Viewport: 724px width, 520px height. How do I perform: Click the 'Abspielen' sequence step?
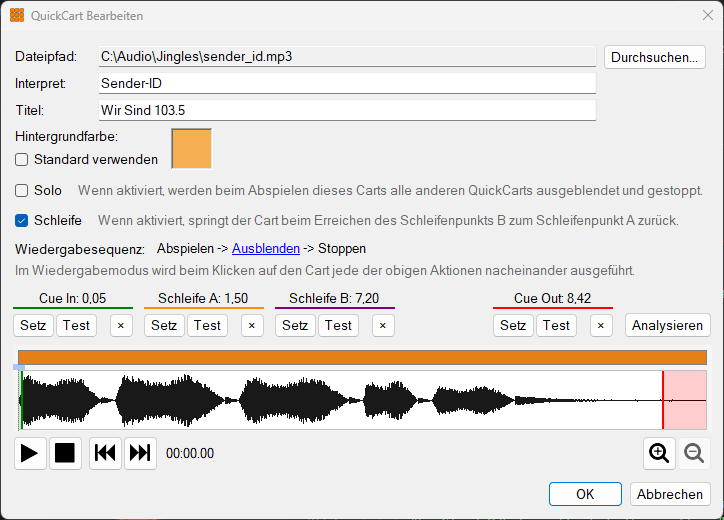(x=185, y=248)
